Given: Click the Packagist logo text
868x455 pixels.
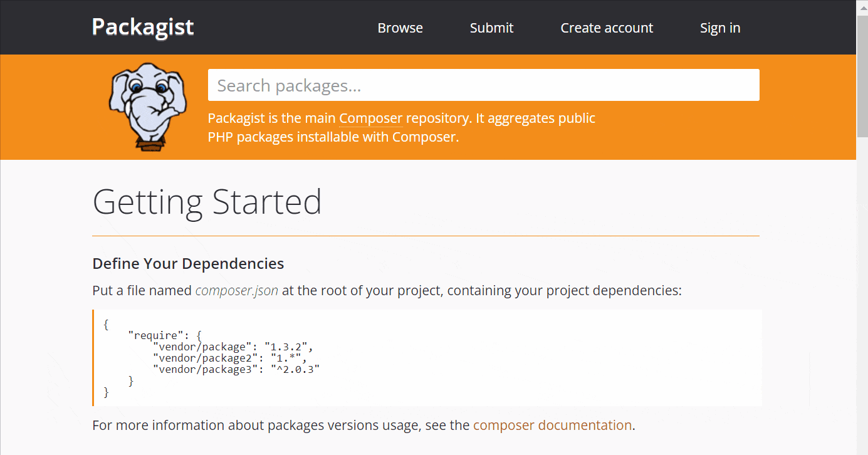Looking at the screenshot, I should pyautogui.click(x=142, y=28).
